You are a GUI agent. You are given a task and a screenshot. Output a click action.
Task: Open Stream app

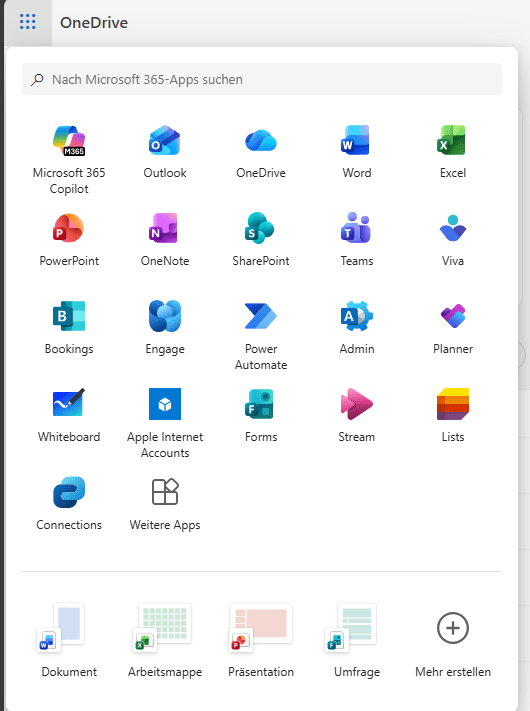[x=357, y=416]
